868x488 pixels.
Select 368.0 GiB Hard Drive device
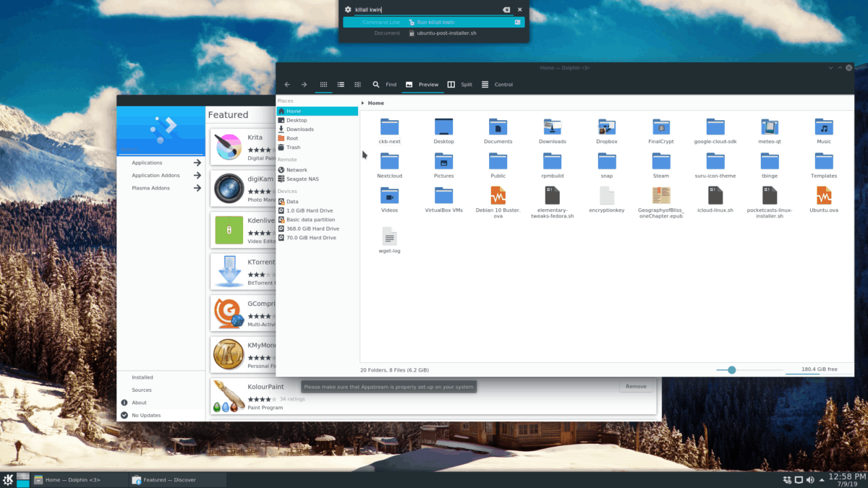[x=317, y=228]
